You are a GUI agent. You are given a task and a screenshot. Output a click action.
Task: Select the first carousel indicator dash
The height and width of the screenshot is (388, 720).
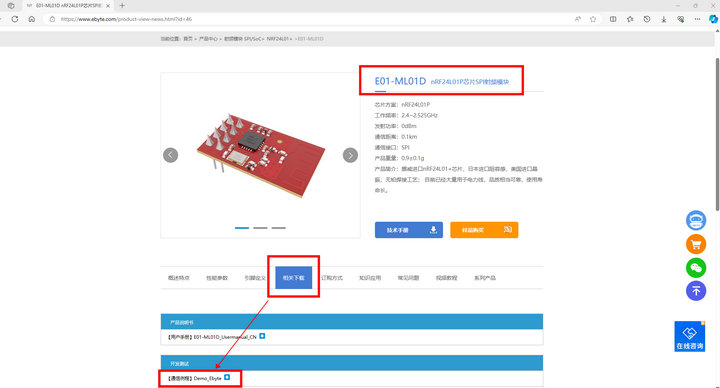pyautogui.click(x=242, y=228)
